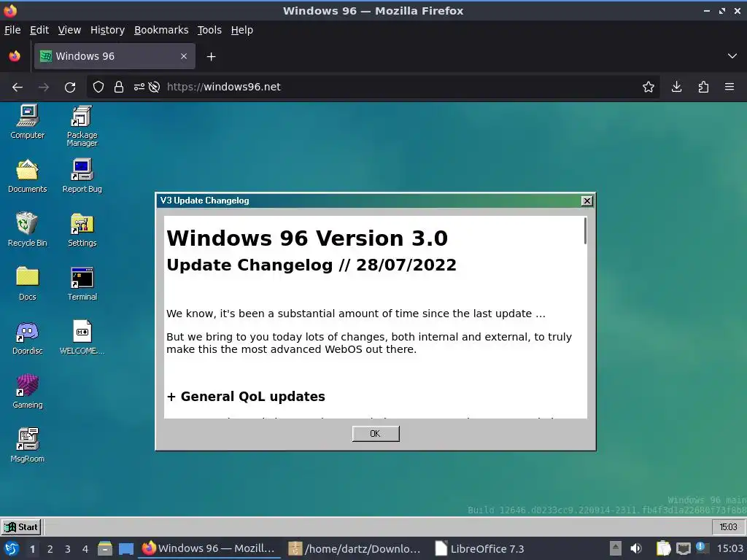Launch the Gameing shortcut
747x560 pixels.
click(x=27, y=391)
